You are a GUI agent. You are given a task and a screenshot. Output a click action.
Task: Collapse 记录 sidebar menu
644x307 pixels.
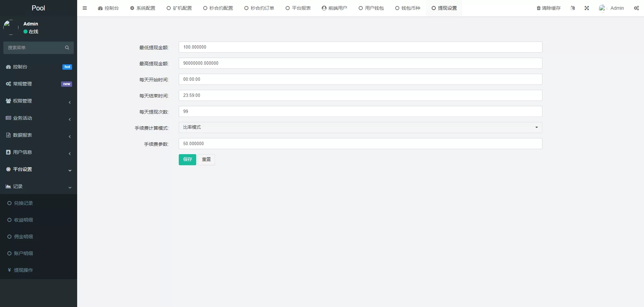(39, 186)
